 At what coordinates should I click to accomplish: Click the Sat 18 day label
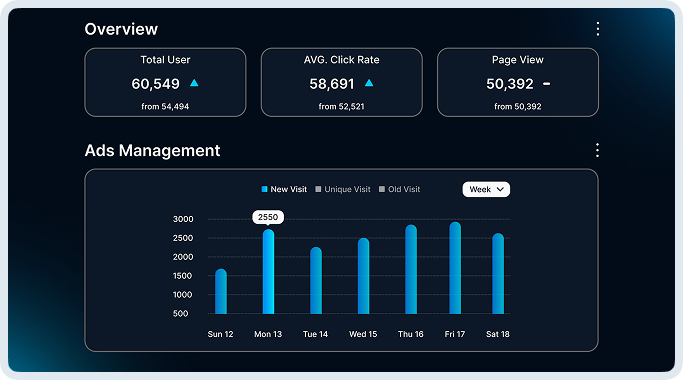[x=497, y=334]
